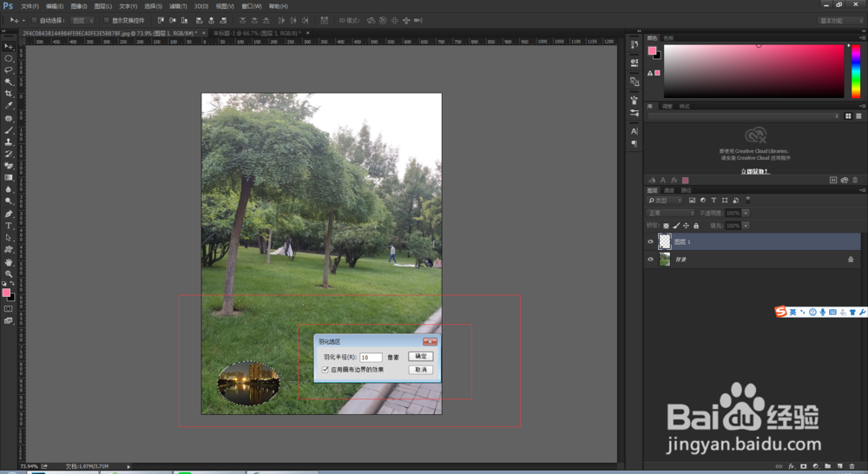Screen dimensions: 868x474
Task: Open layer filter 类型 dropdown
Action: pos(665,201)
